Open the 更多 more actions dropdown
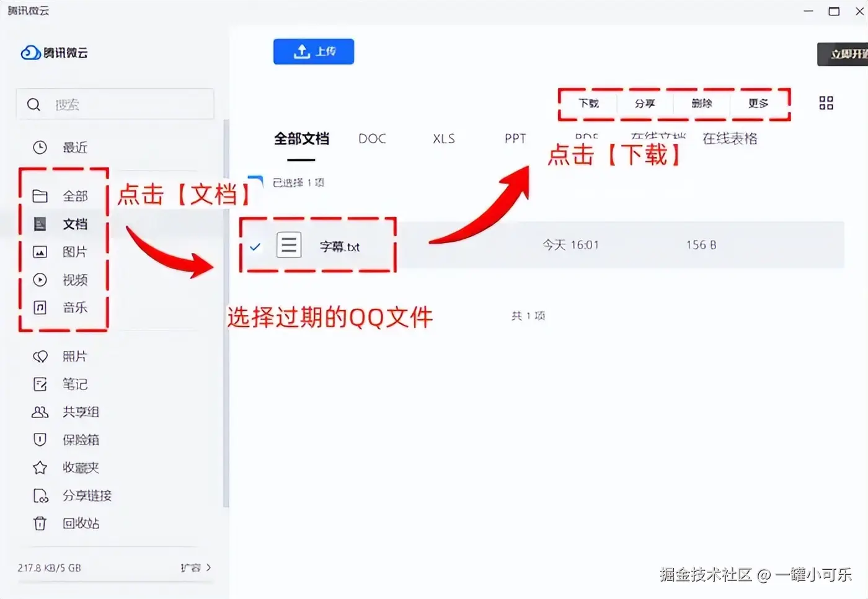 758,103
